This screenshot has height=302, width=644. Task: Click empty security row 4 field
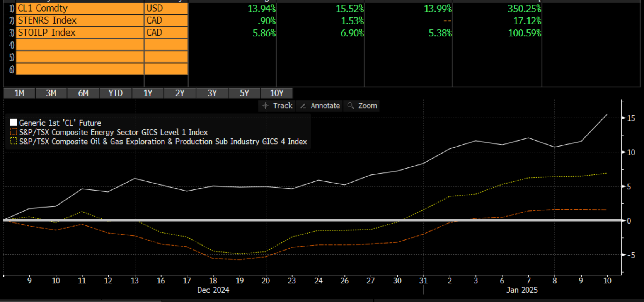[x=80, y=45]
